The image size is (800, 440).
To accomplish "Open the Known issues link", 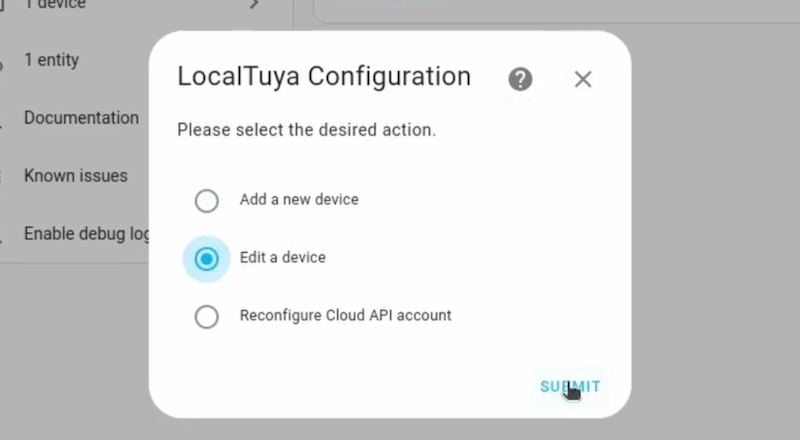I will 76,176.
